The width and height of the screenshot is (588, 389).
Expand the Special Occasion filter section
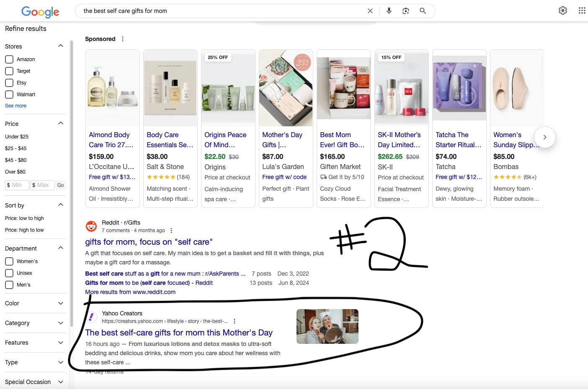point(61,382)
